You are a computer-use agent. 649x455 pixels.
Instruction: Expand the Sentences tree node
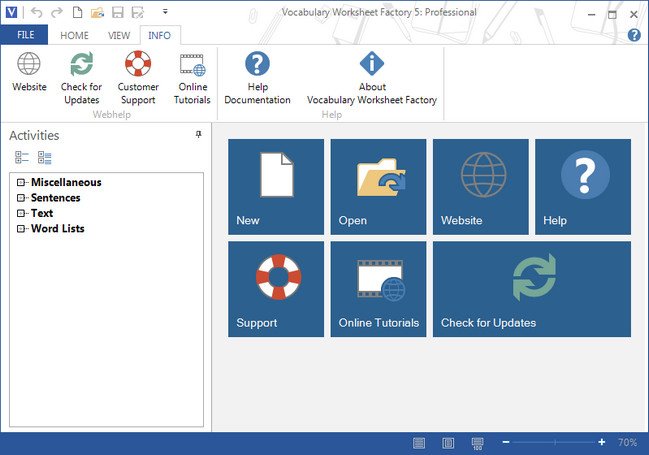(x=21, y=198)
